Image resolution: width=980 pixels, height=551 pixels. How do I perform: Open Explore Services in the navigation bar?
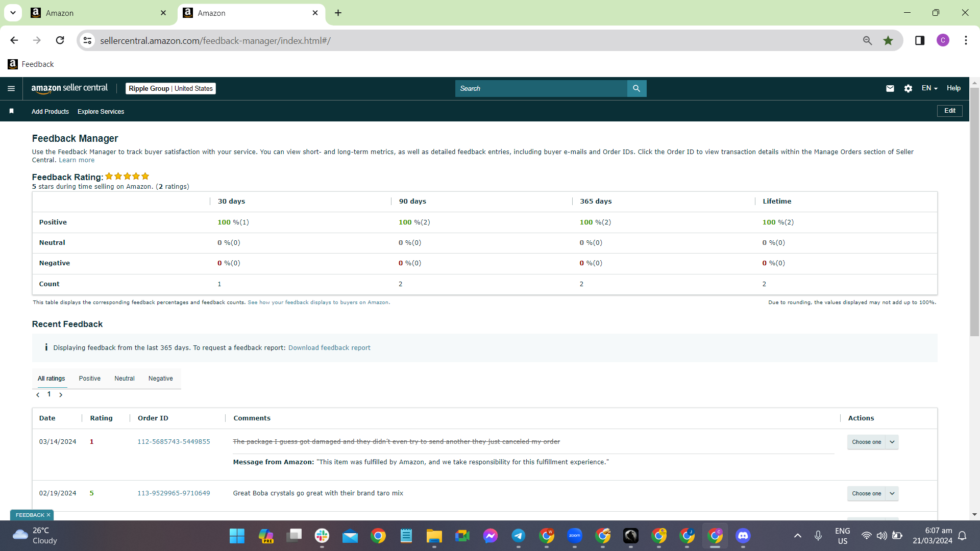[x=101, y=112]
